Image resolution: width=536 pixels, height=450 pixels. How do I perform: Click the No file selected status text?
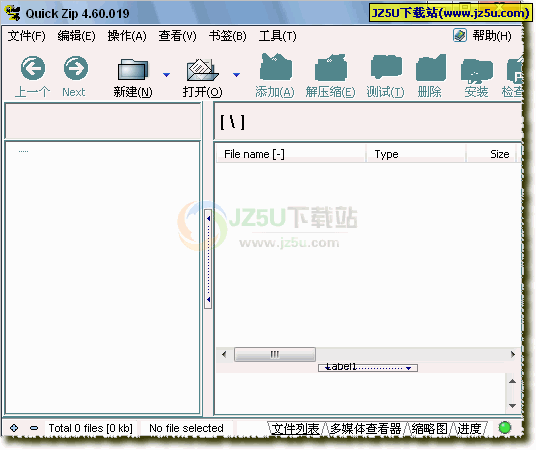coord(186,428)
